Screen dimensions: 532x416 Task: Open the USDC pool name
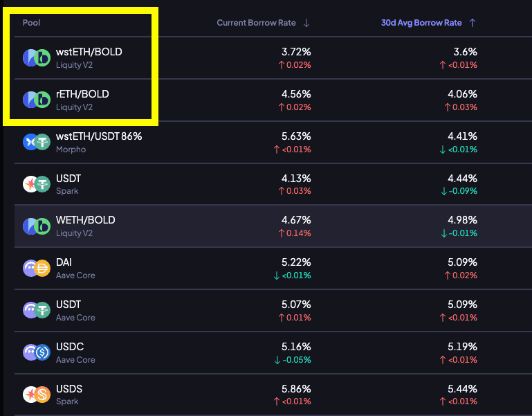[x=70, y=346]
